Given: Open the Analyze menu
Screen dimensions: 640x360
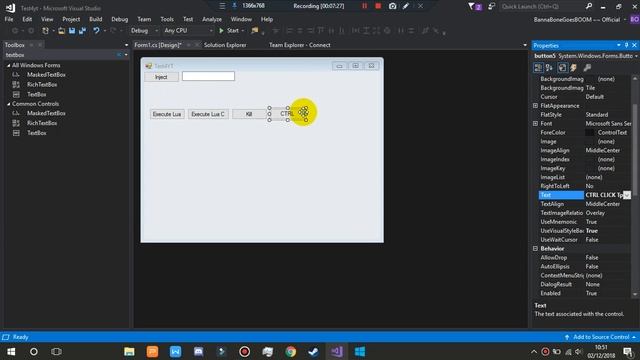Looking at the screenshot, I should (x=212, y=19).
